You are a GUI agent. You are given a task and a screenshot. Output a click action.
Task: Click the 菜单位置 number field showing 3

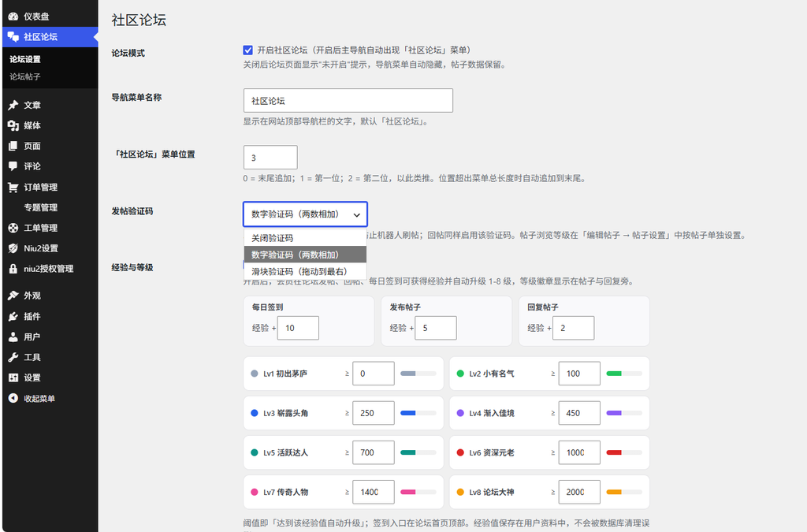[270, 158]
